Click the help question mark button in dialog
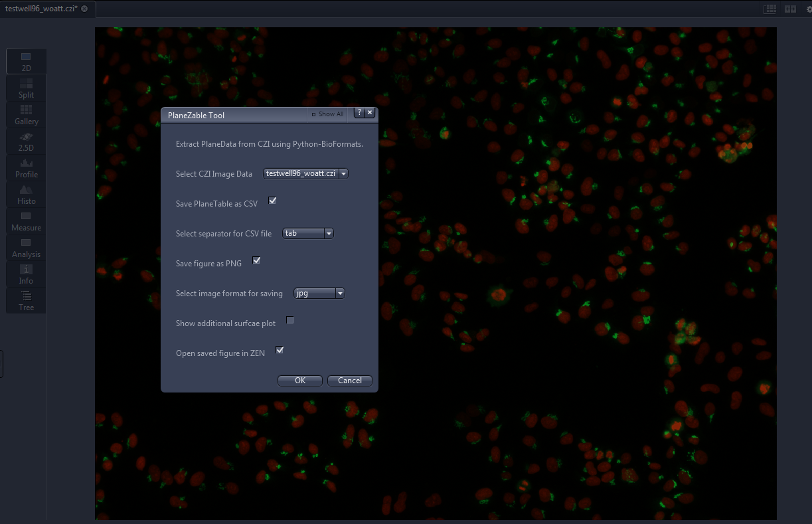 [359, 112]
